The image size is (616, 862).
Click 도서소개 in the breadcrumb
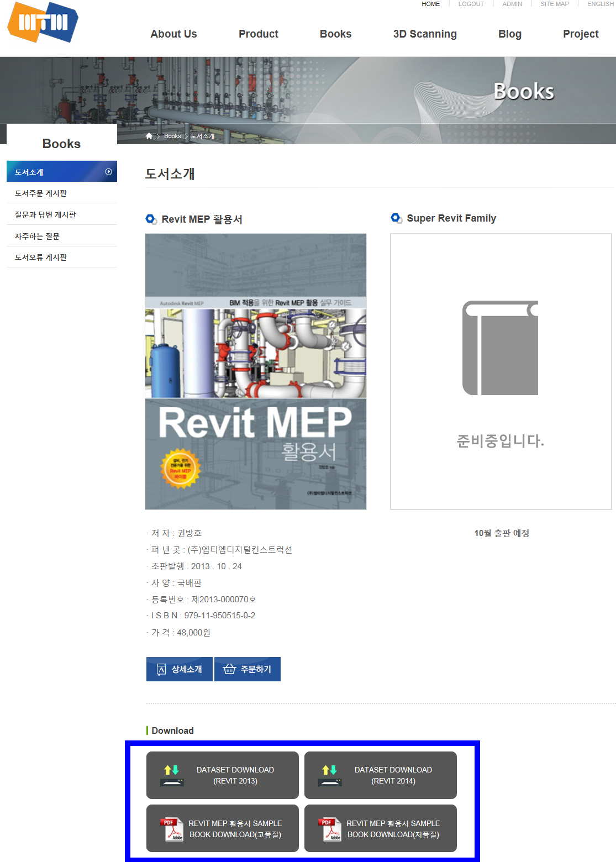click(203, 136)
